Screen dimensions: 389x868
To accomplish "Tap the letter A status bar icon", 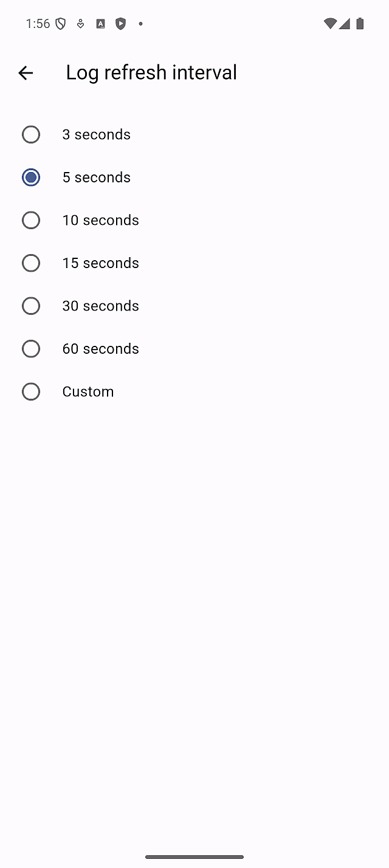I will tap(101, 24).
